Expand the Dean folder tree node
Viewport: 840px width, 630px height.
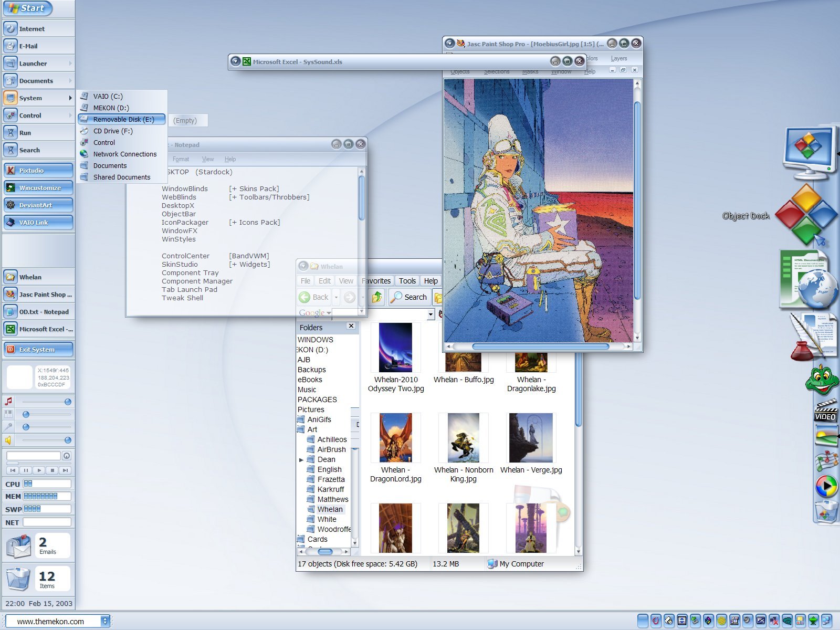(x=301, y=459)
